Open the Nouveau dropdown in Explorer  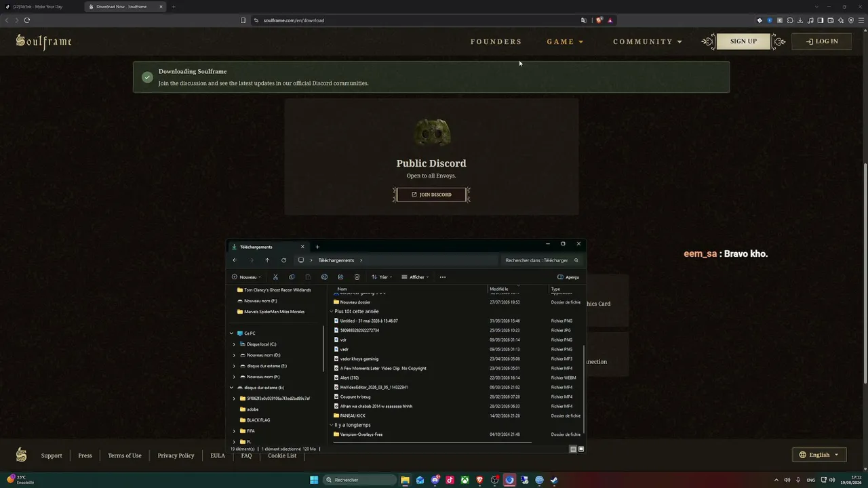coord(246,277)
